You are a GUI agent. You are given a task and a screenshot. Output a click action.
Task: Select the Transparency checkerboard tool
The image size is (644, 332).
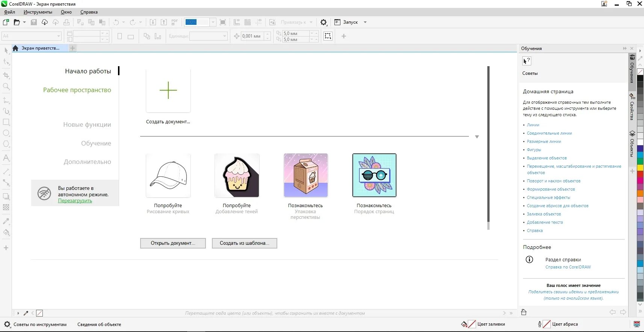pos(6,207)
